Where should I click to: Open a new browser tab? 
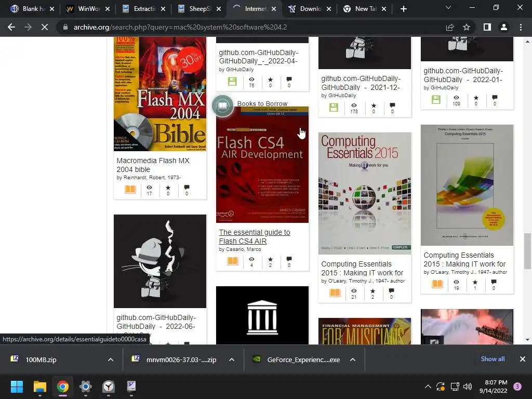(403, 9)
